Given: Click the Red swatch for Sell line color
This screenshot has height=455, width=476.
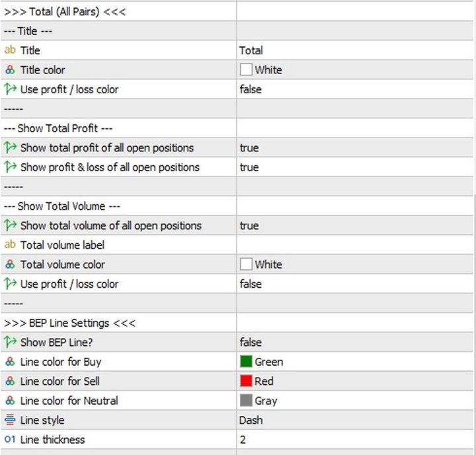Looking at the screenshot, I should (x=247, y=382).
